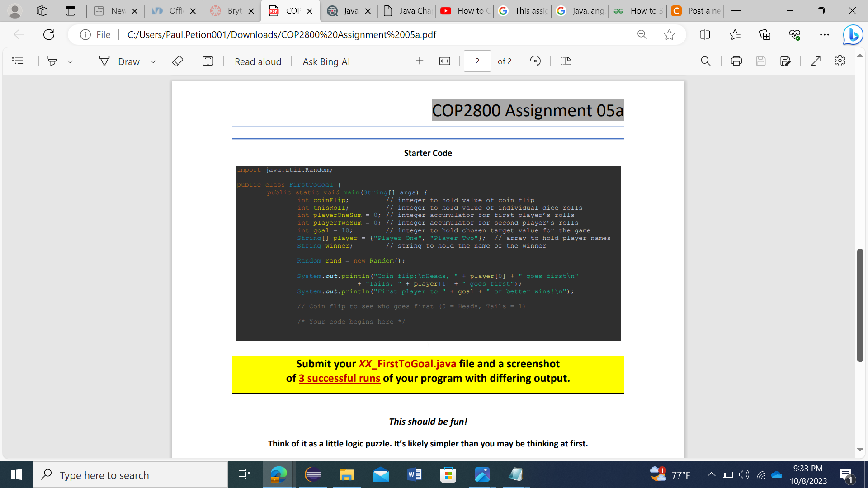Click the page number input field
Screen dimensions: 868x488
click(x=477, y=61)
